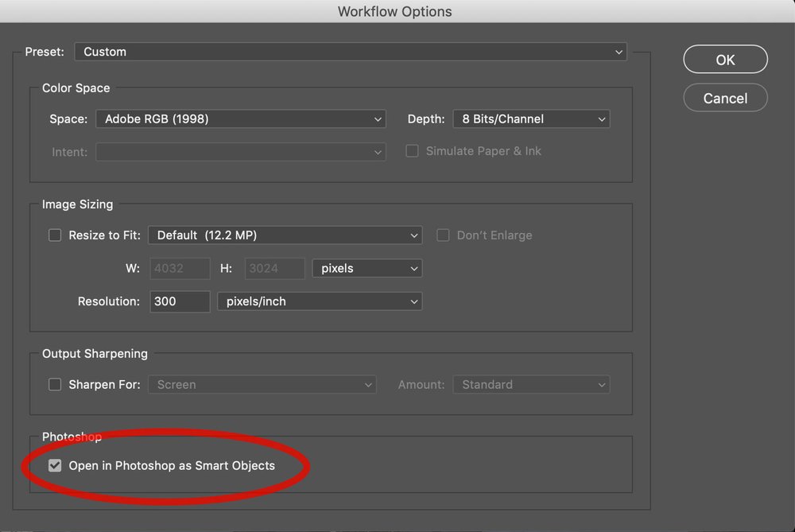Open the pixels/inch resolution unit dropdown
This screenshot has width=795, height=532.
(319, 301)
